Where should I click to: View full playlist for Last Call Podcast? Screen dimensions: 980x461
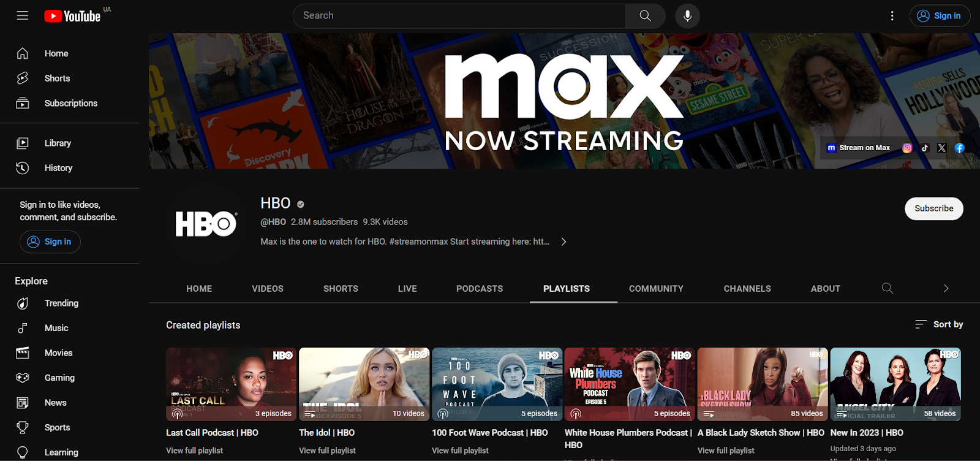pos(194,451)
